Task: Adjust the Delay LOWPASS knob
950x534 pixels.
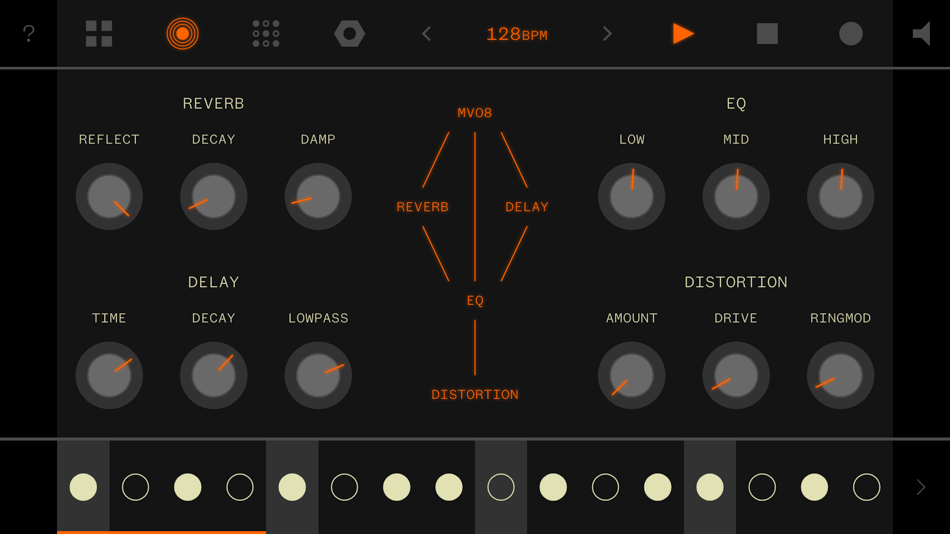Action: tap(318, 375)
